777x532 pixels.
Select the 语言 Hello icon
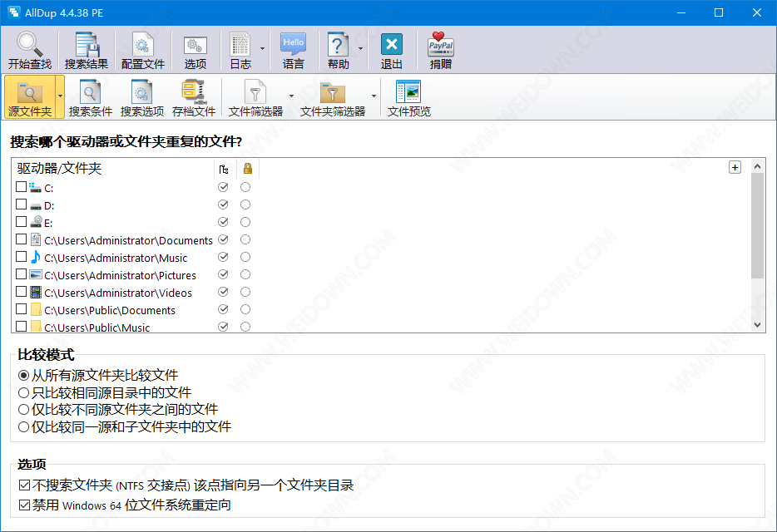tap(293, 45)
